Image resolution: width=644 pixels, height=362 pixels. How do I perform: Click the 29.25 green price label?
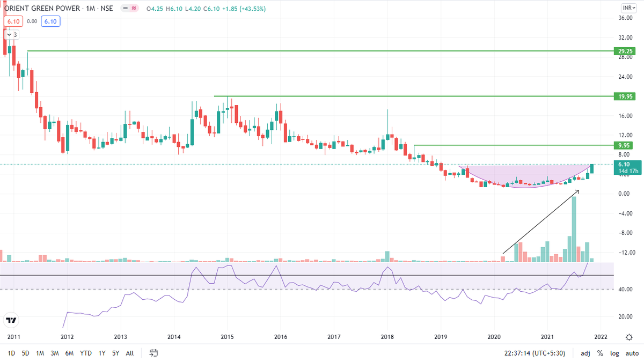(624, 51)
